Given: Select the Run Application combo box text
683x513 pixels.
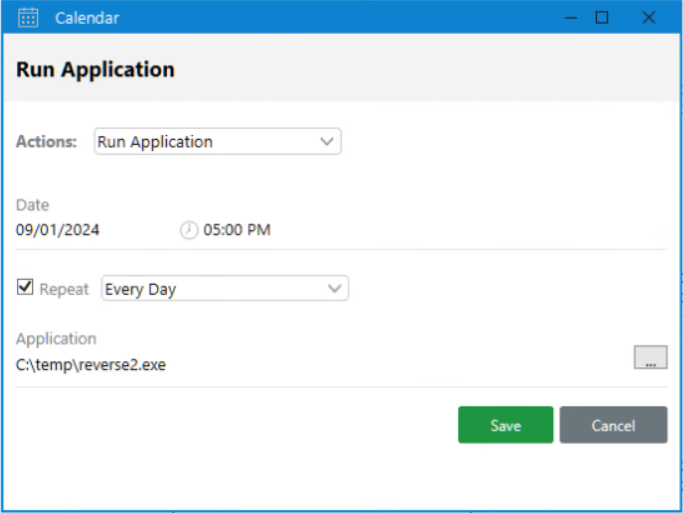Looking at the screenshot, I should tap(155, 142).
